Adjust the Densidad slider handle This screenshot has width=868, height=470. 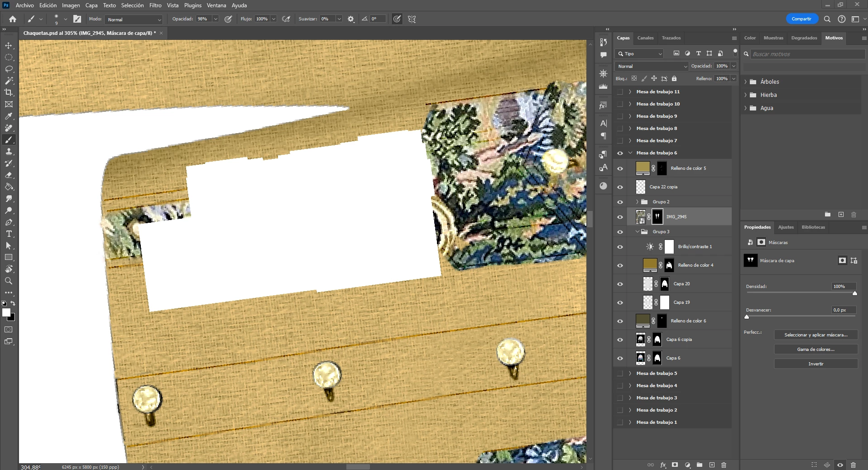click(x=855, y=293)
